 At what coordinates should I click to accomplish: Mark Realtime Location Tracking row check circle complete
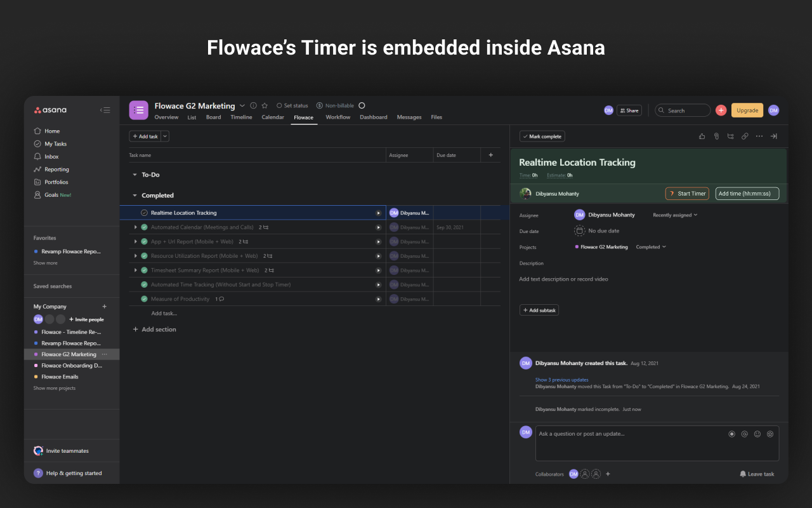coord(144,213)
